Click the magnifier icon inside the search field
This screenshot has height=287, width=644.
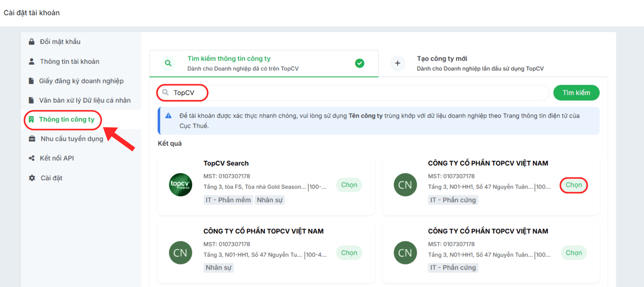[165, 92]
